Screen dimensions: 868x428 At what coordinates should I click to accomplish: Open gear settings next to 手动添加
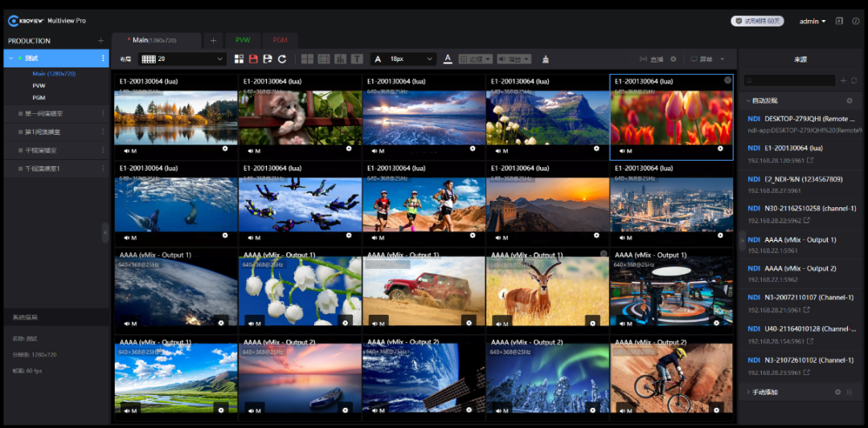[x=838, y=392]
